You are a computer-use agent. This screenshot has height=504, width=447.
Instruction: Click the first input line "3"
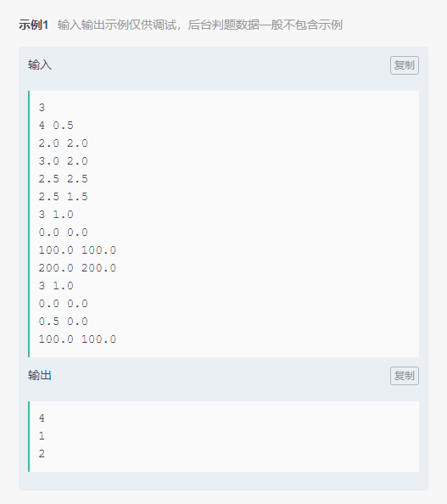[42, 108]
